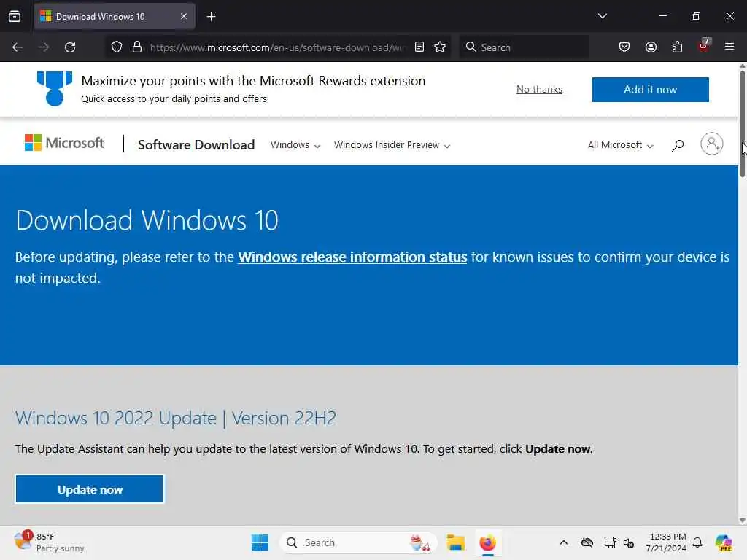Viewport: 747px width, 560px height.
Task: Click the Firefox search box
Action: coord(524,47)
